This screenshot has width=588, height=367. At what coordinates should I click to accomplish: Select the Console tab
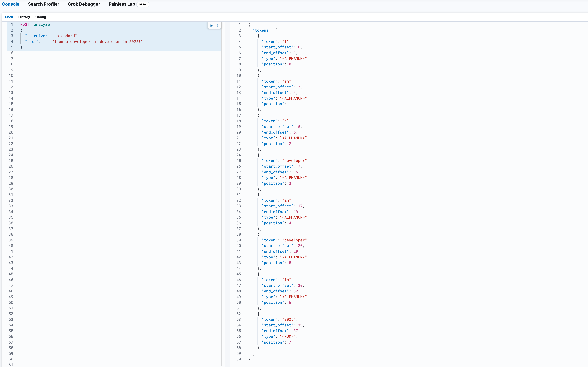pyautogui.click(x=10, y=4)
